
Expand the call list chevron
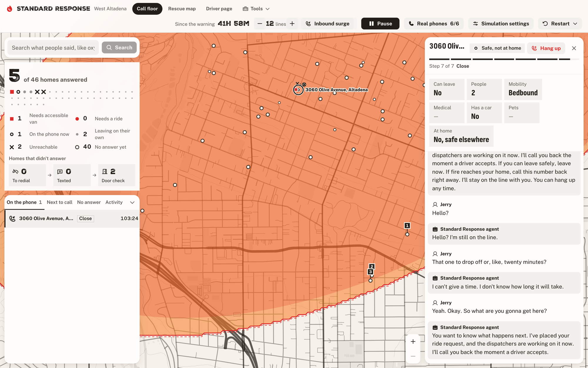(132, 202)
